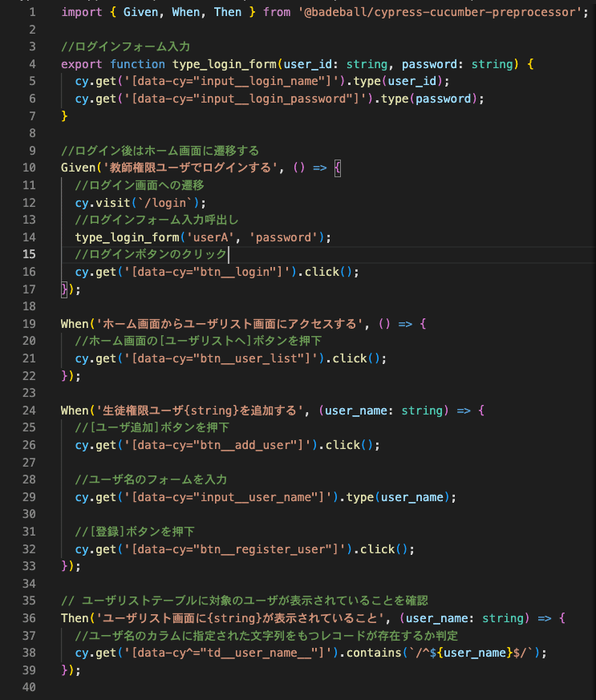Click the step text 'ユーザリスト画面に{string}が表示されていること'

coord(240,618)
